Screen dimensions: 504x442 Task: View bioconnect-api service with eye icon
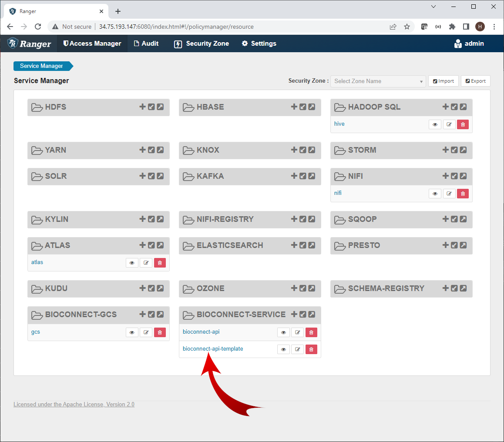click(x=283, y=332)
